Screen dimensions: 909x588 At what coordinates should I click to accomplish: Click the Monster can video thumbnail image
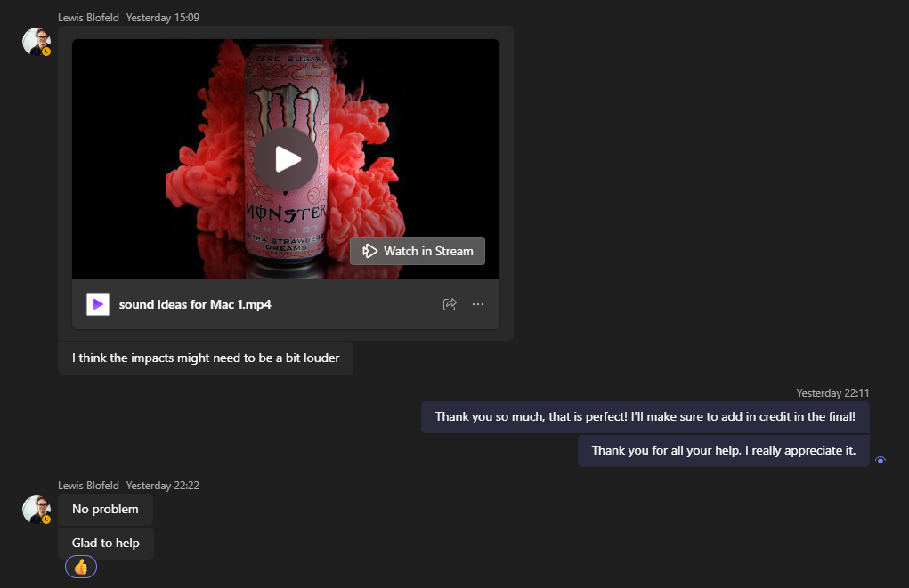click(286, 159)
